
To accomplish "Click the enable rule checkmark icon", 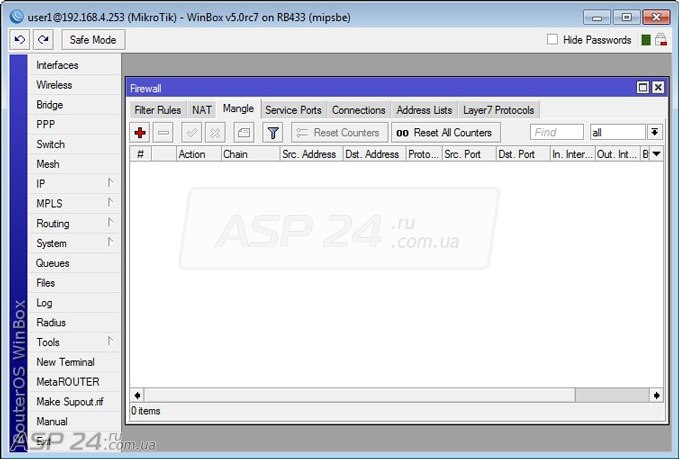I will click(x=191, y=133).
